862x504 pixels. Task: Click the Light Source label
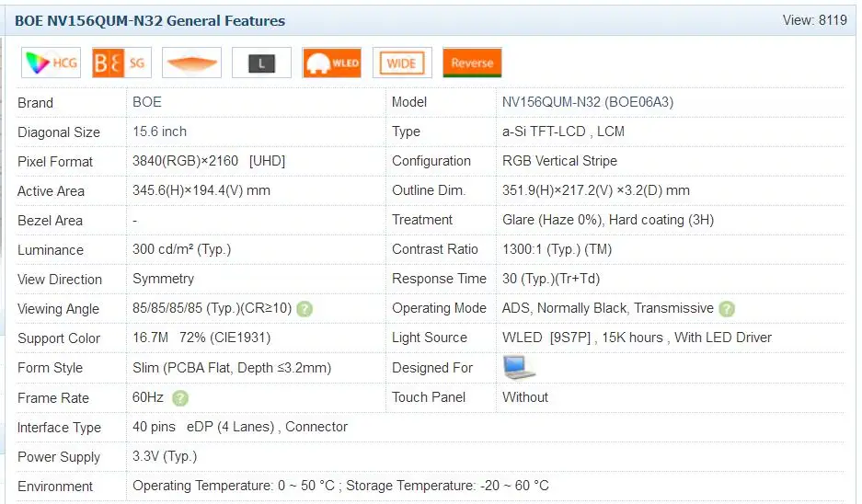(x=430, y=338)
